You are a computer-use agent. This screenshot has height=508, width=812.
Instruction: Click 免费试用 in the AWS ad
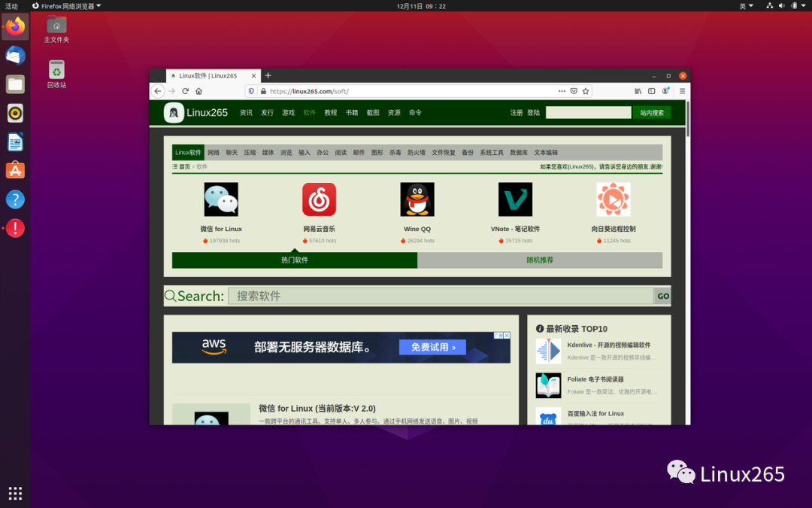(432, 347)
